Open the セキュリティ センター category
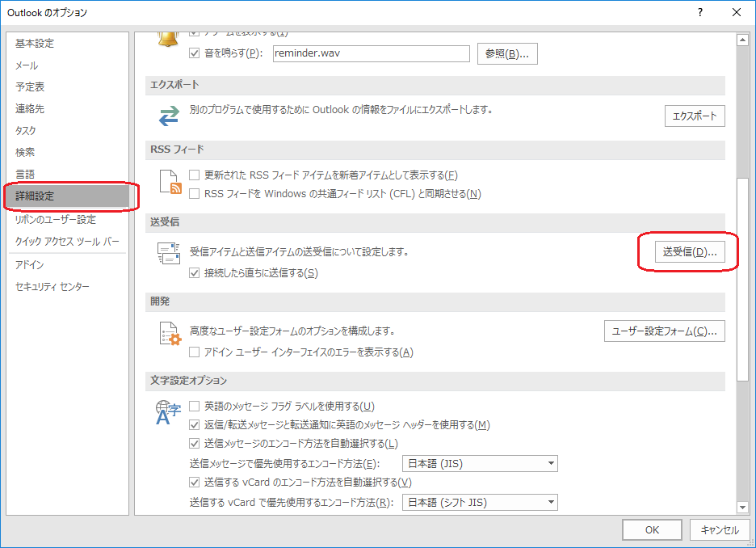The image size is (756, 548). 52,287
